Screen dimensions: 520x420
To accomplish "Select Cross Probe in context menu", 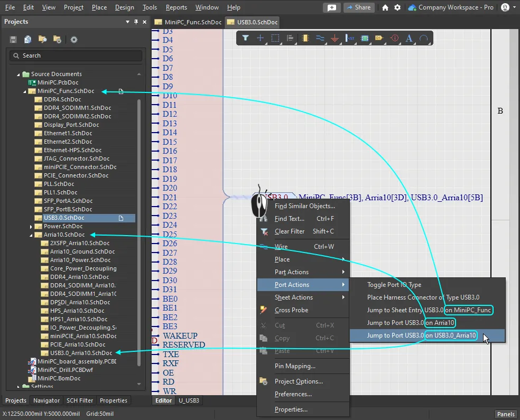I will (303, 310).
